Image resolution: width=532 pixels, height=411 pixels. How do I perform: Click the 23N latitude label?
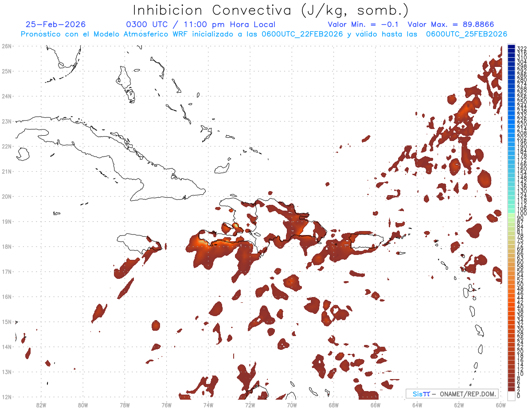[6, 121]
